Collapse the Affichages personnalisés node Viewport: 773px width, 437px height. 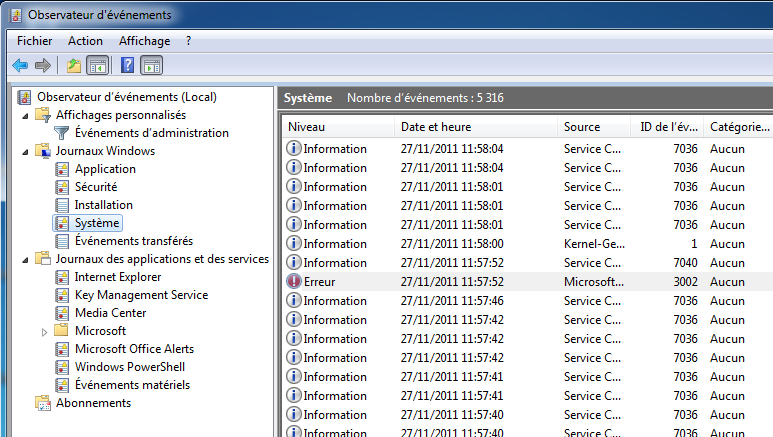27,115
